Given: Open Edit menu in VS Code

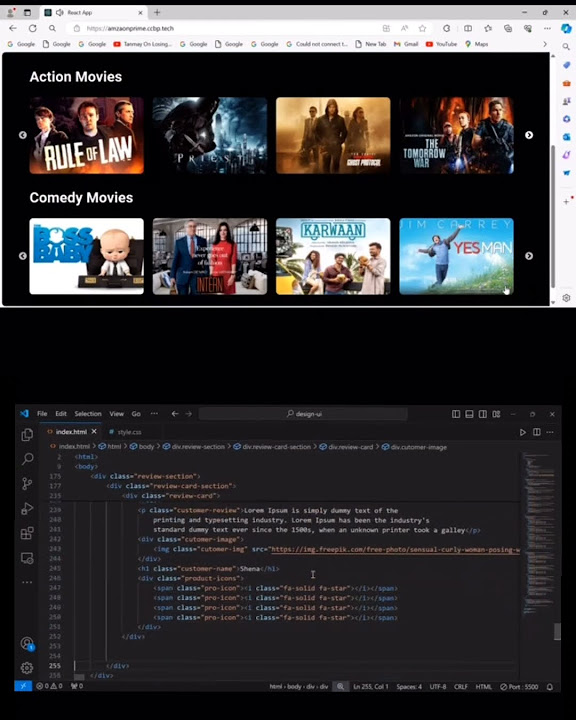Looking at the screenshot, I should [x=61, y=414].
